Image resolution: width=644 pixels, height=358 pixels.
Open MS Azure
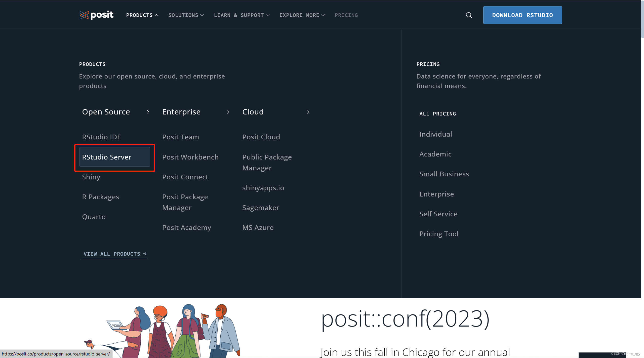pos(258,227)
